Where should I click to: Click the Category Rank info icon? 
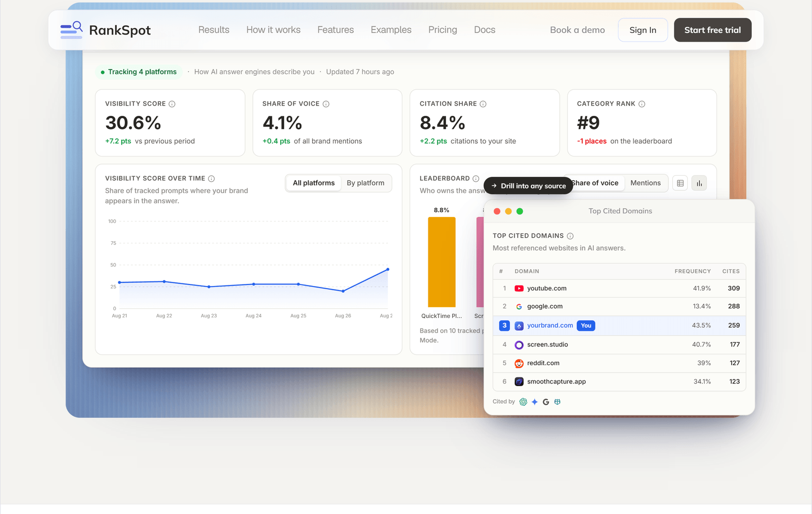(x=642, y=104)
